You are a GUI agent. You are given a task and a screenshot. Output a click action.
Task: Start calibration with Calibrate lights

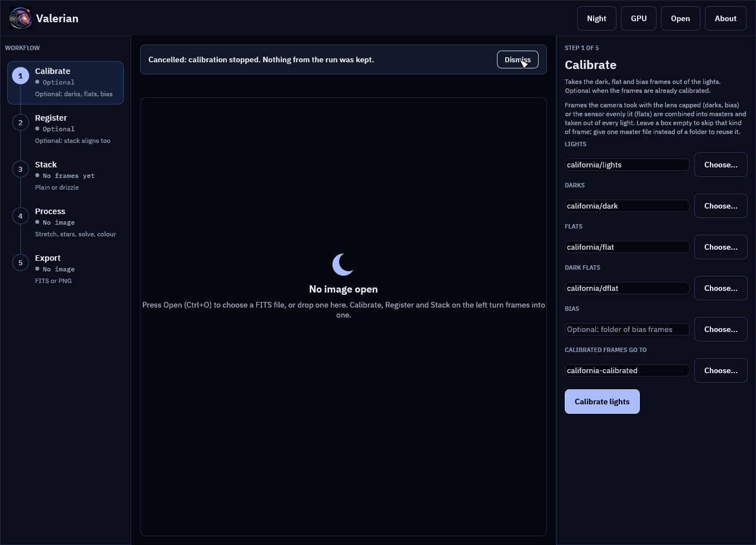[602, 402]
